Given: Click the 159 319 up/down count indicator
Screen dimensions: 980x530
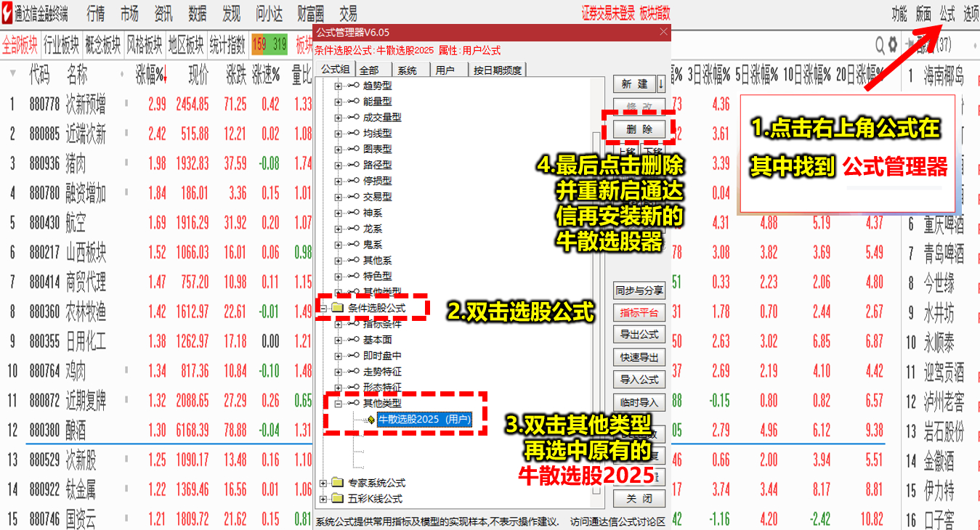Looking at the screenshot, I should (270, 45).
